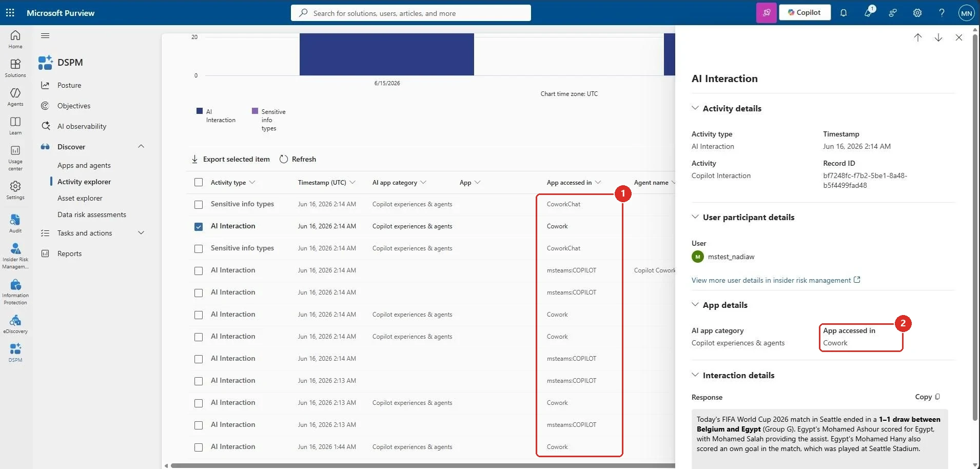Open Information Protection in left rail
This screenshot has width=980, height=469.
[x=15, y=291]
